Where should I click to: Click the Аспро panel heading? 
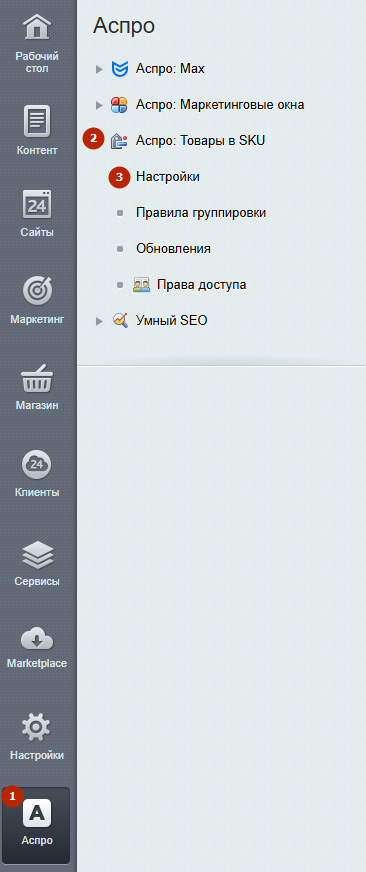point(124,26)
